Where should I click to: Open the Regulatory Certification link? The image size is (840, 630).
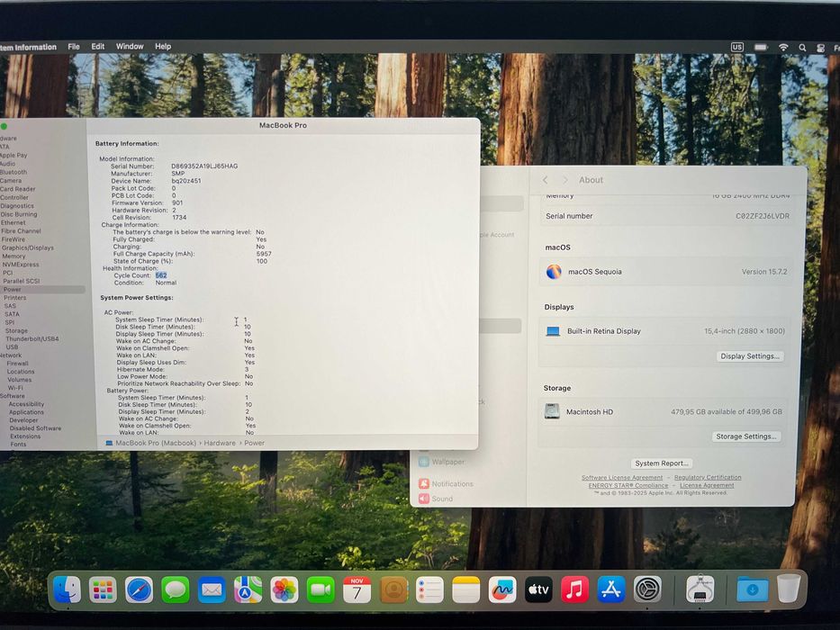coord(707,477)
